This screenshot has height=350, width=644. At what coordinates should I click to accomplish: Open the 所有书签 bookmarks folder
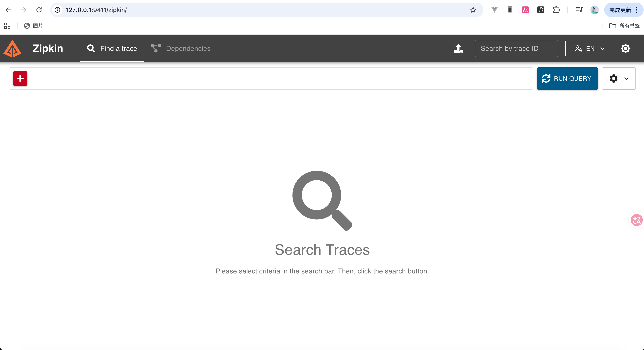click(624, 26)
